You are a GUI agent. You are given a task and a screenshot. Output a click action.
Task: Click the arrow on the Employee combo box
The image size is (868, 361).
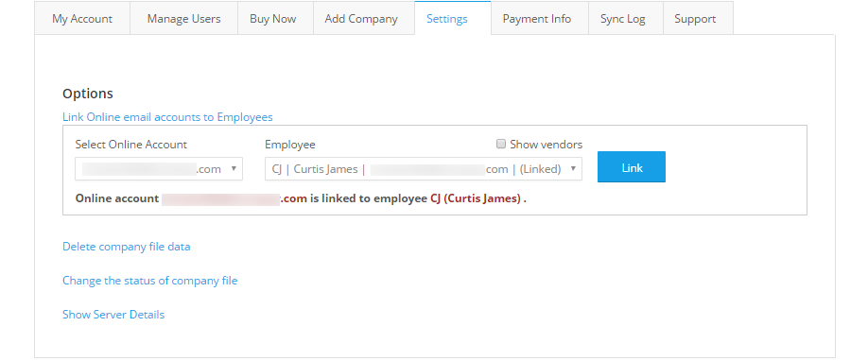pos(572,168)
